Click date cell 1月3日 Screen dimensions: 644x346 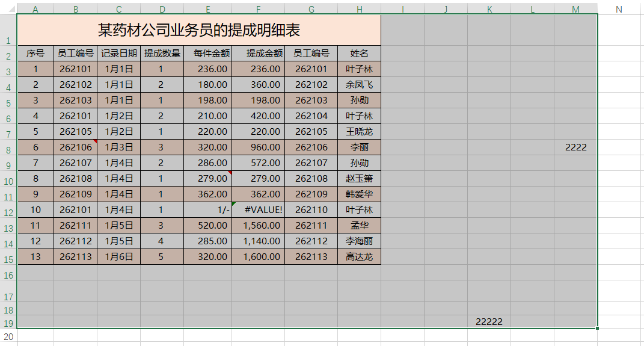[118, 147]
